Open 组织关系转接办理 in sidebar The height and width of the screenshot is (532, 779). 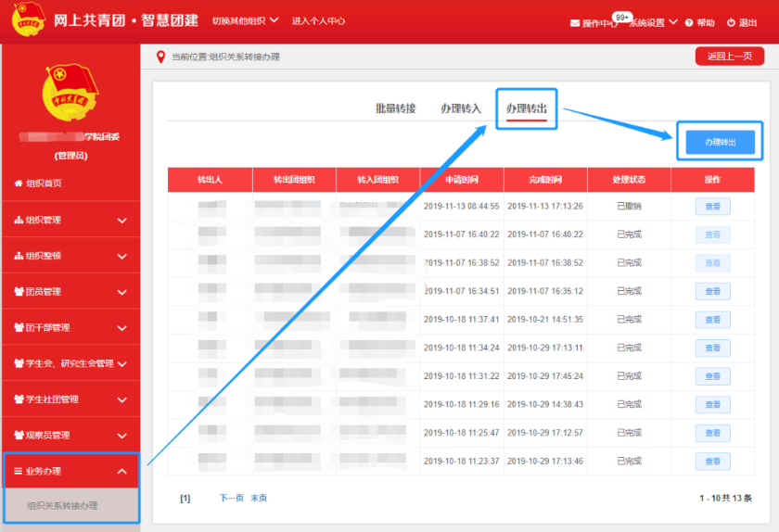[x=62, y=506]
